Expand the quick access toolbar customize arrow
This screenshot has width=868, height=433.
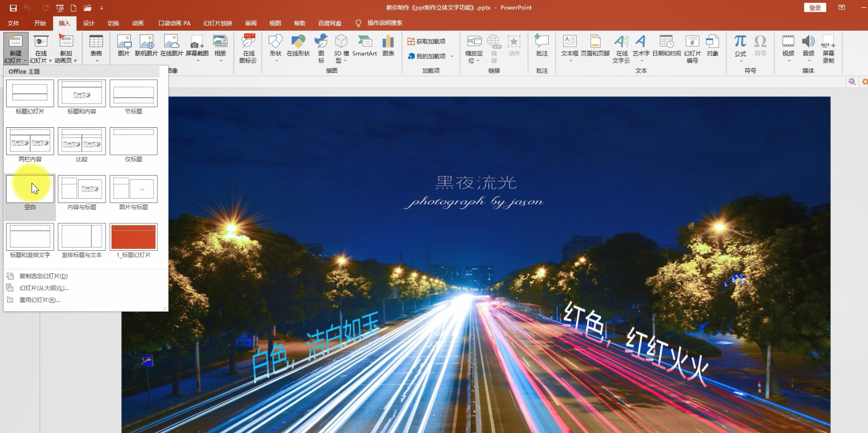(x=102, y=8)
